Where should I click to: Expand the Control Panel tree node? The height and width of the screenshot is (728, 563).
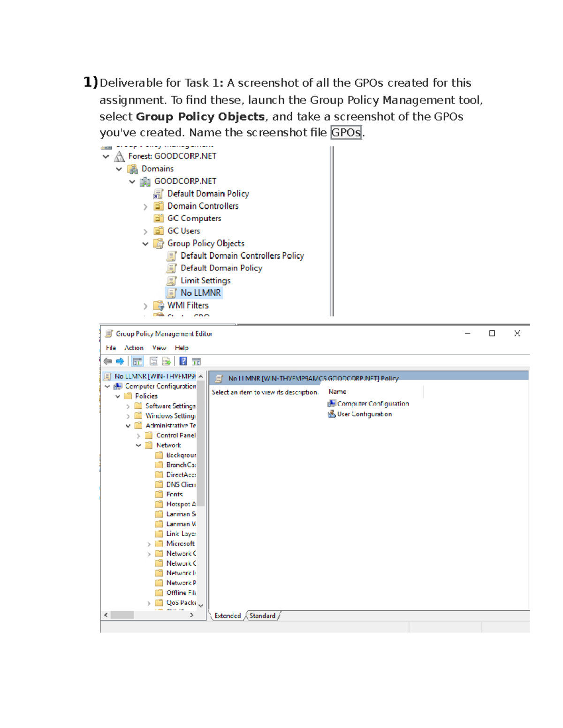[138, 435]
